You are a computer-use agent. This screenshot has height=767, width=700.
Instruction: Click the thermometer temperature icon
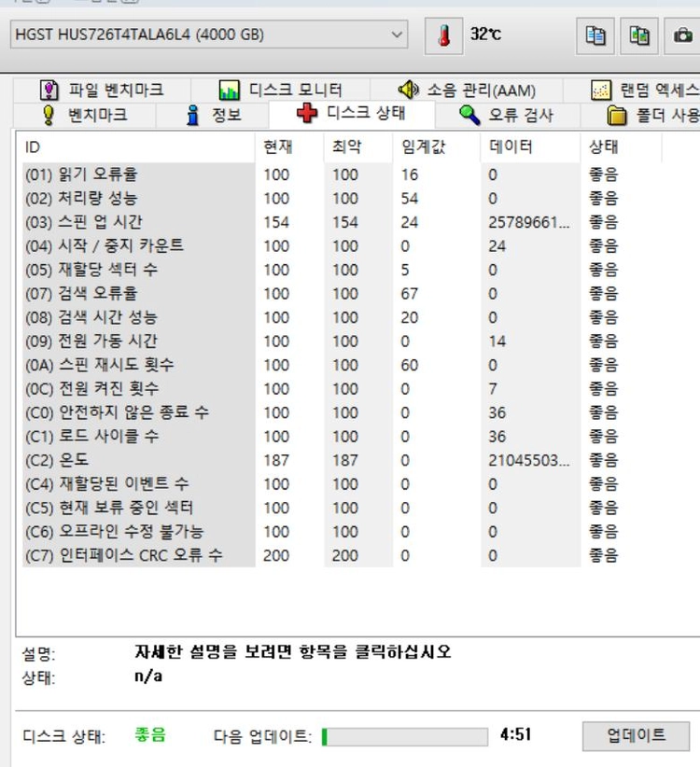pos(443,35)
